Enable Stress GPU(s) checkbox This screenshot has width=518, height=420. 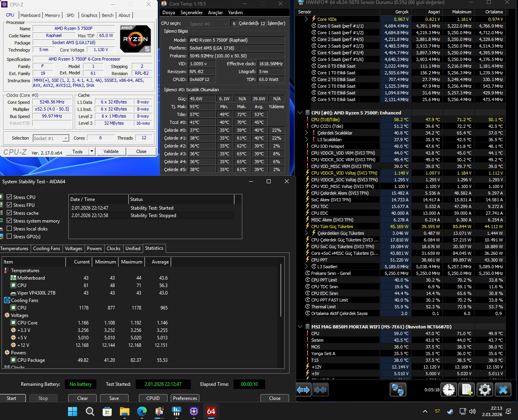click(x=9, y=236)
